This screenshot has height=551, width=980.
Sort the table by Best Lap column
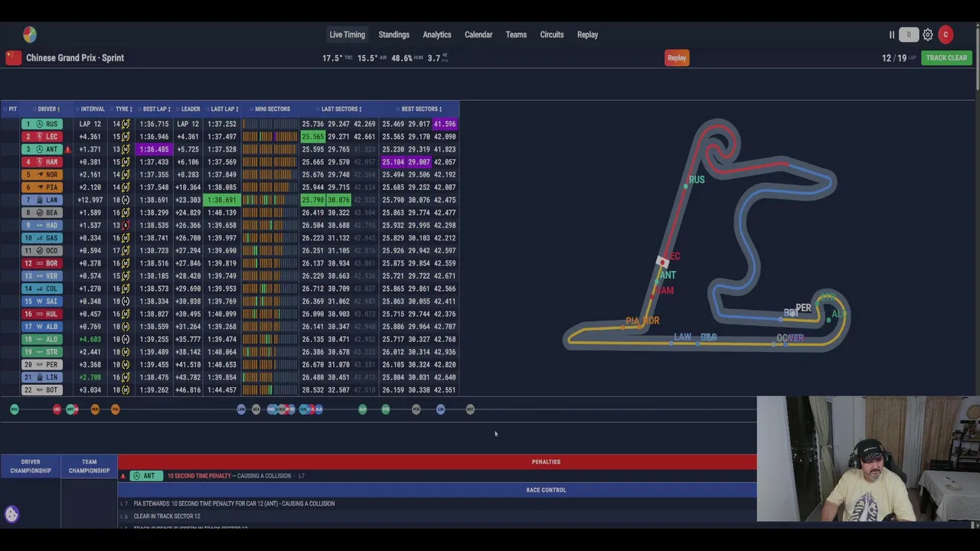pos(156,109)
